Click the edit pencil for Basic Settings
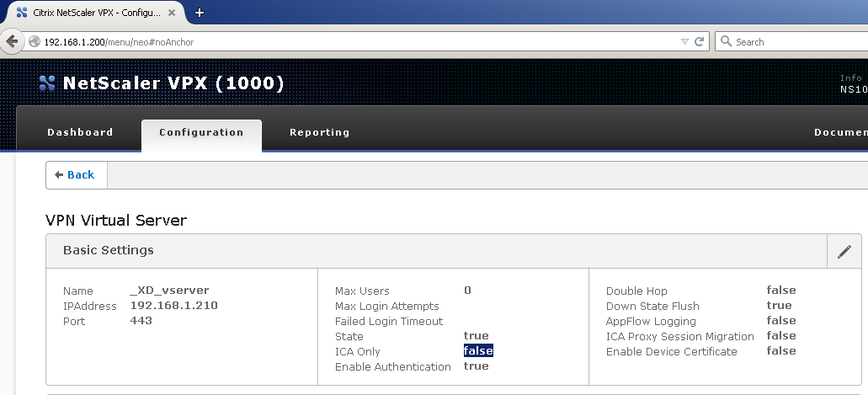The height and width of the screenshot is (395, 868). (x=844, y=252)
